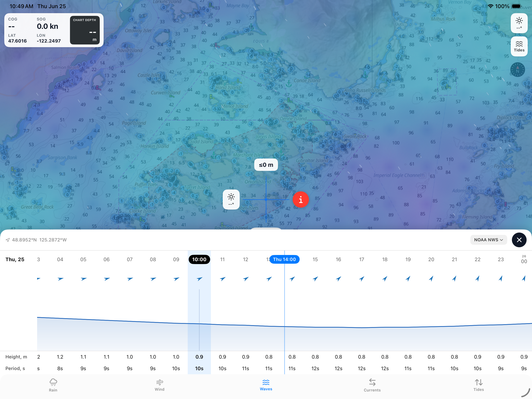Tap the wave direction arrow at 05
Image resolution: width=532 pixels, height=399 pixels.
click(x=84, y=279)
